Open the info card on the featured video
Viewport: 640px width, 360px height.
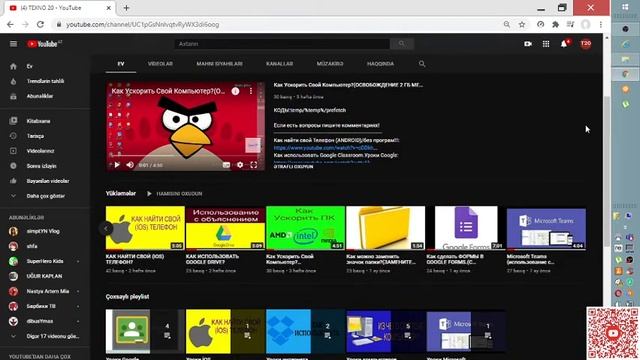click(236, 91)
